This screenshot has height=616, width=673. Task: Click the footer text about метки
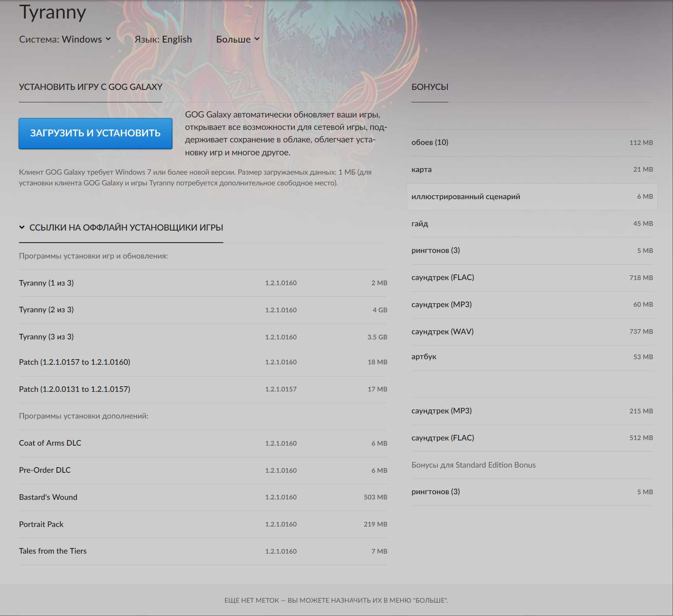336,601
